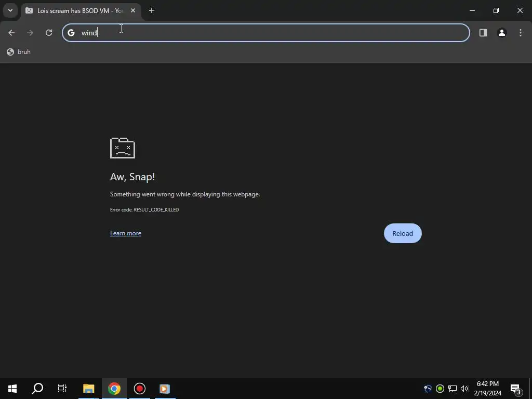Screen dimensions: 532x399
Task: Open the red record app on taskbar
Action: click(139, 389)
